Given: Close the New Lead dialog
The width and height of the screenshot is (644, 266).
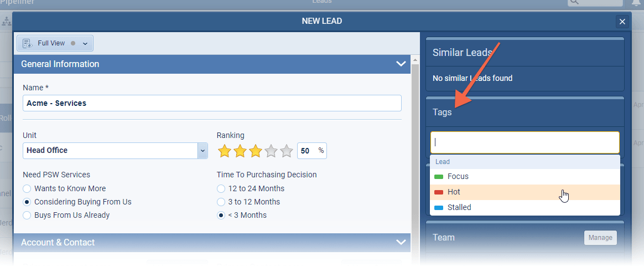Looking at the screenshot, I should pyautogui.click(x=622, y=22).
